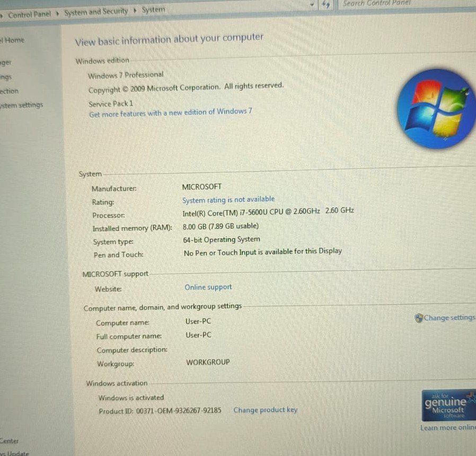Screen dimensions: 476x456
Task: Click the Intel Core i7-5600U processor value
Action: [268, 212]
